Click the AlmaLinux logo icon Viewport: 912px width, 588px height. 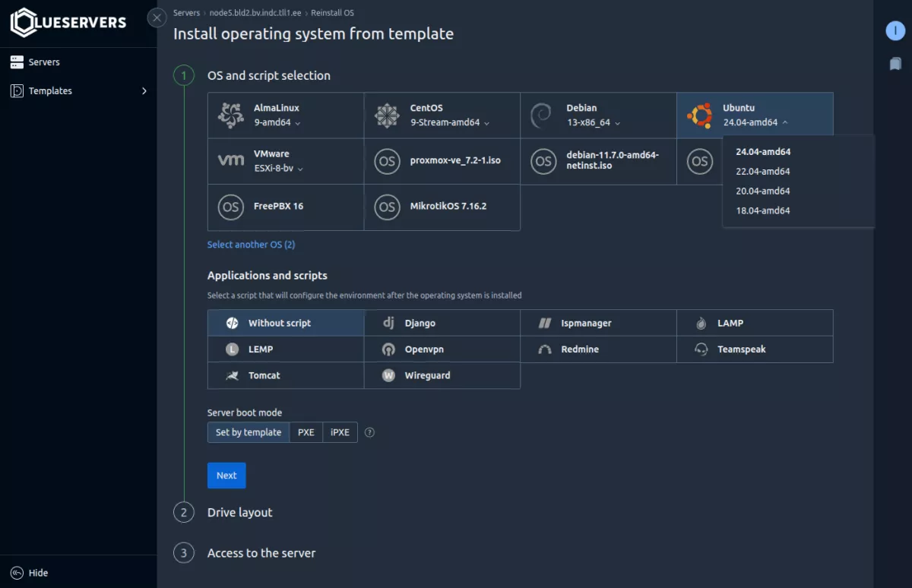click(x=231, y=115)
